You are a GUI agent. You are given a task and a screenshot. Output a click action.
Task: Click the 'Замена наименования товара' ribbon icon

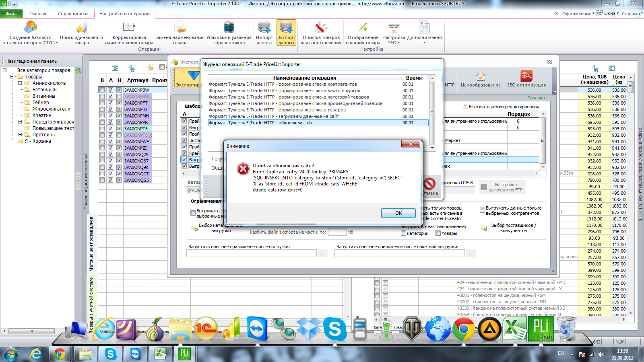(180, 33)
